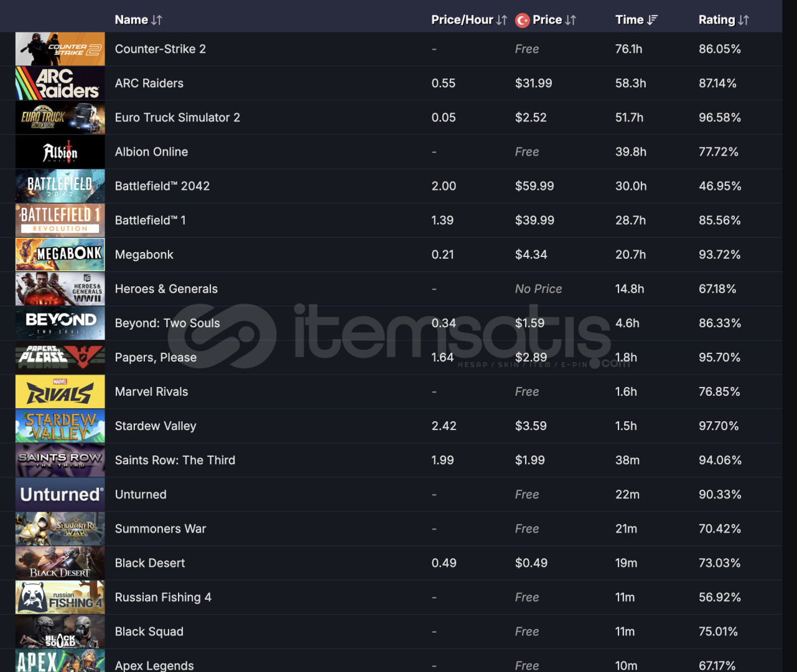Open the Battlefield 1 Revolution thumbnail
This screenshot has width=797, height=672.
pyautogui.click(x=60, y=220)
